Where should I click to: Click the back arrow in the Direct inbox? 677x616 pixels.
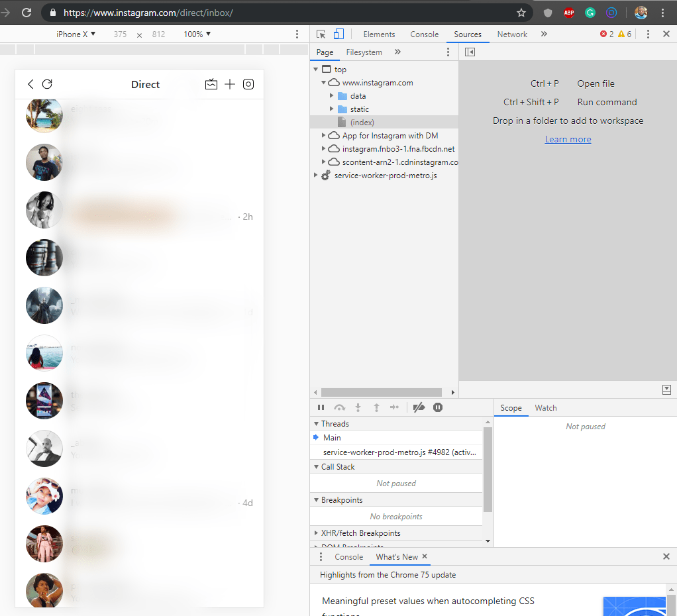pyautogui.click(x=30, y=84)
